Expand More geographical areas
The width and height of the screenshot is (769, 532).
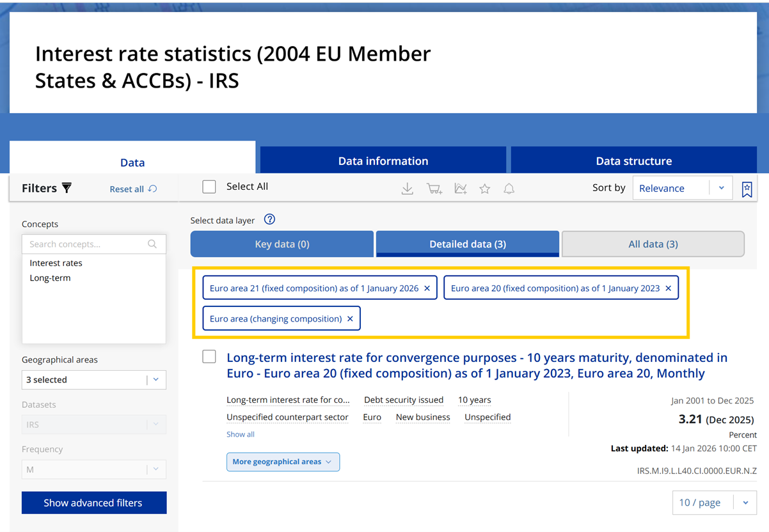pos(283,462)
